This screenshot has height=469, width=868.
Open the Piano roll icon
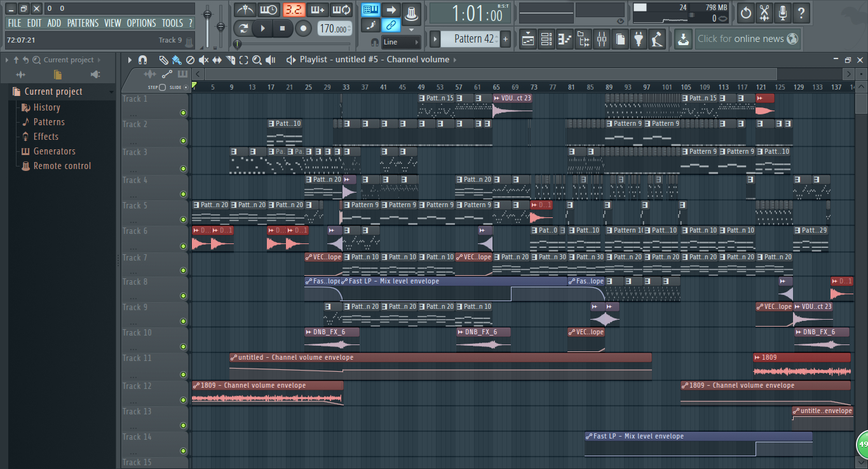(564, 39)
